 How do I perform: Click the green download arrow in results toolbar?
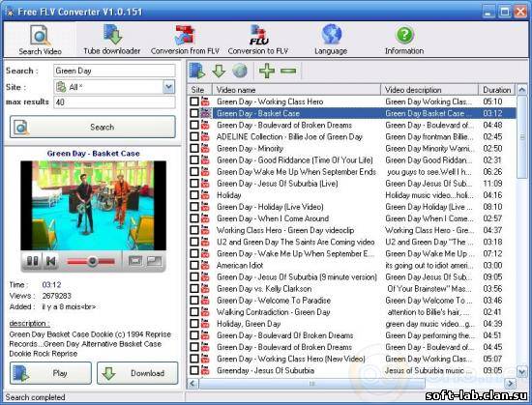(219, 71)
